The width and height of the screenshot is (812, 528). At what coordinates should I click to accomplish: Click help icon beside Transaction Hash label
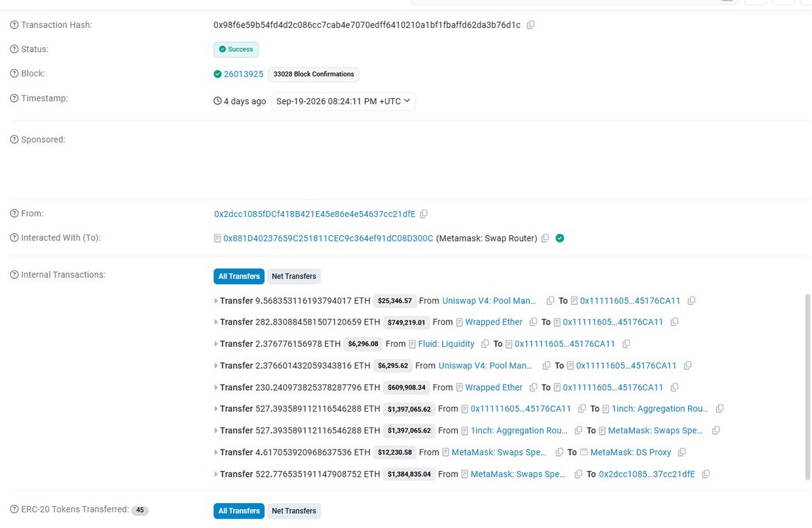click(x=14, y=25)
